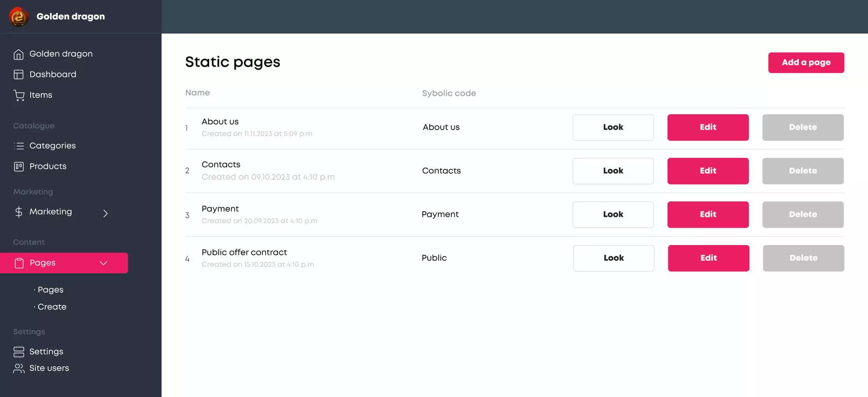Click the Name column header

[x=197, y=93]
